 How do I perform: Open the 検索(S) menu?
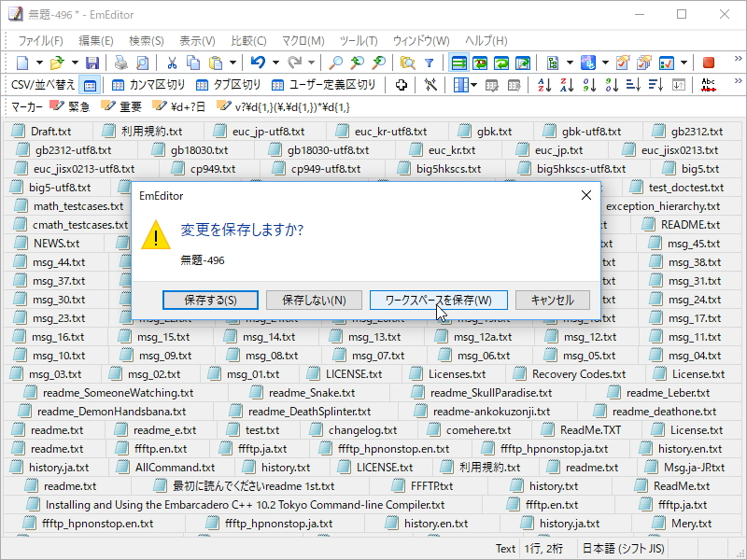click(147, 41)
